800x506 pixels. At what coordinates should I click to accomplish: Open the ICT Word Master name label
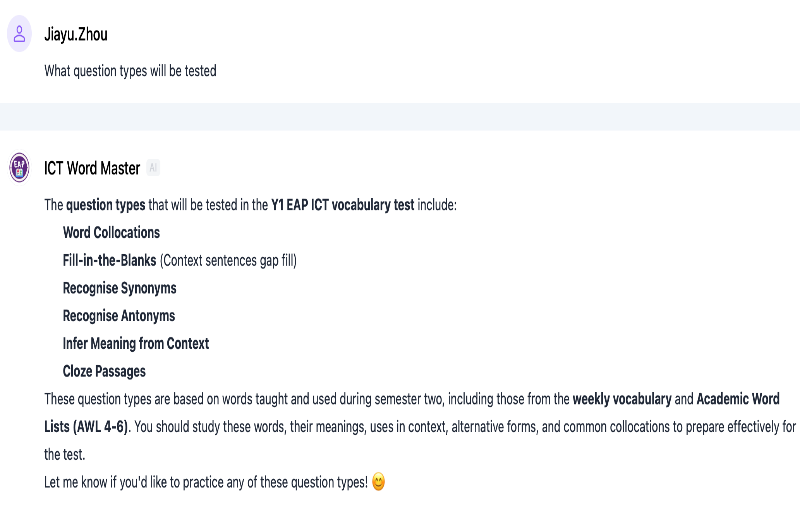click(x=92, y=168)
